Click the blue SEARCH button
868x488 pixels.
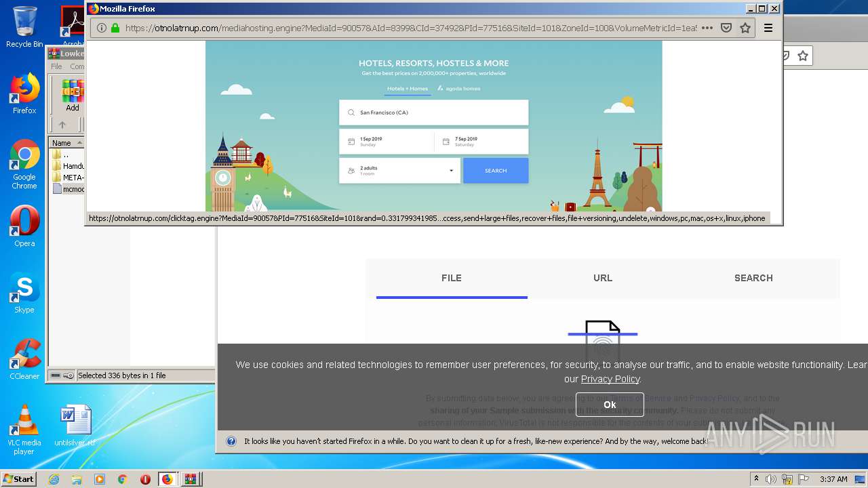coord(496,170)
